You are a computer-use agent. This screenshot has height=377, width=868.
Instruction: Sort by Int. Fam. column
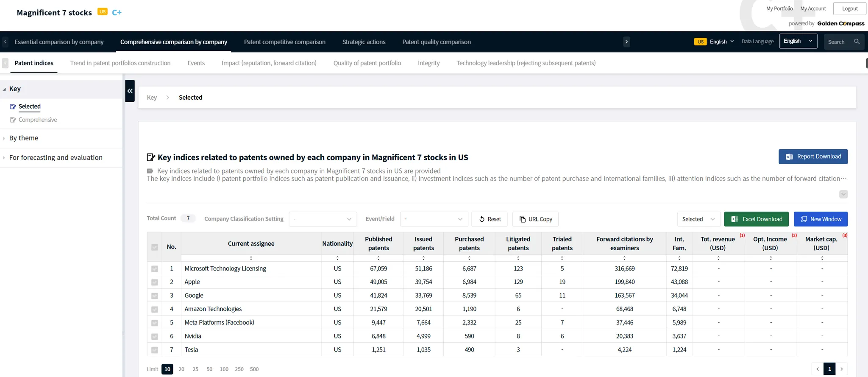tap(679, 258)
